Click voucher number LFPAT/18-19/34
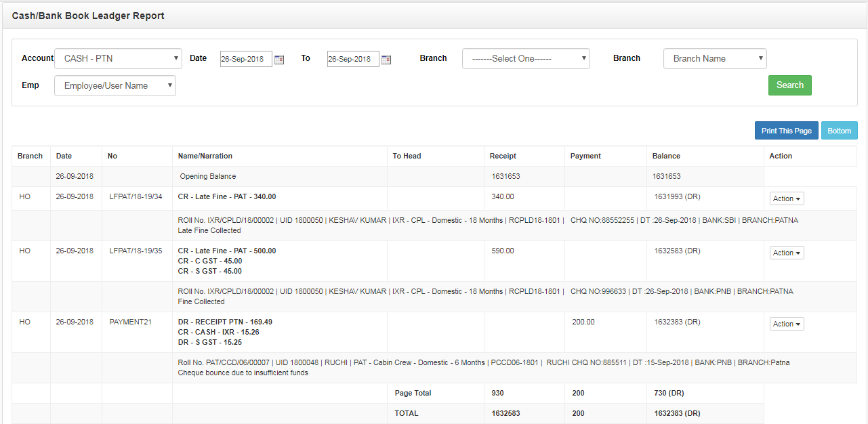Image resolution: width=868 pixels, height=424 pixels. point(136,196)
